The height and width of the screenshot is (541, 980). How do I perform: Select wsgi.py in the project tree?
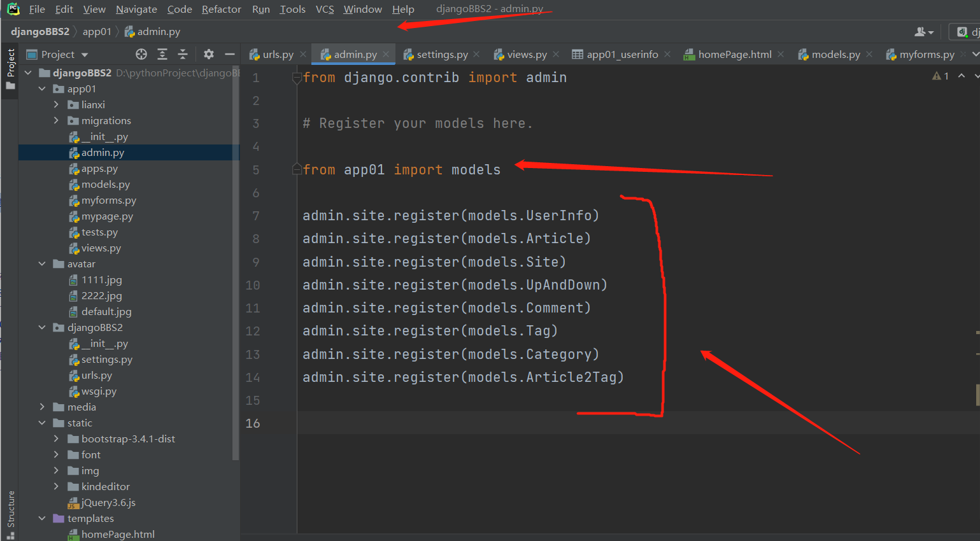coord(99,391)
